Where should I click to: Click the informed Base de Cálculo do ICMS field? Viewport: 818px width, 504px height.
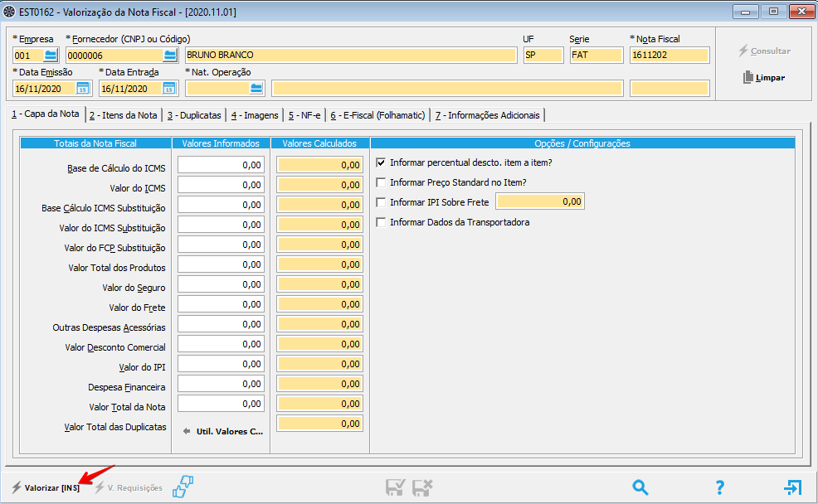pos(222,165)
